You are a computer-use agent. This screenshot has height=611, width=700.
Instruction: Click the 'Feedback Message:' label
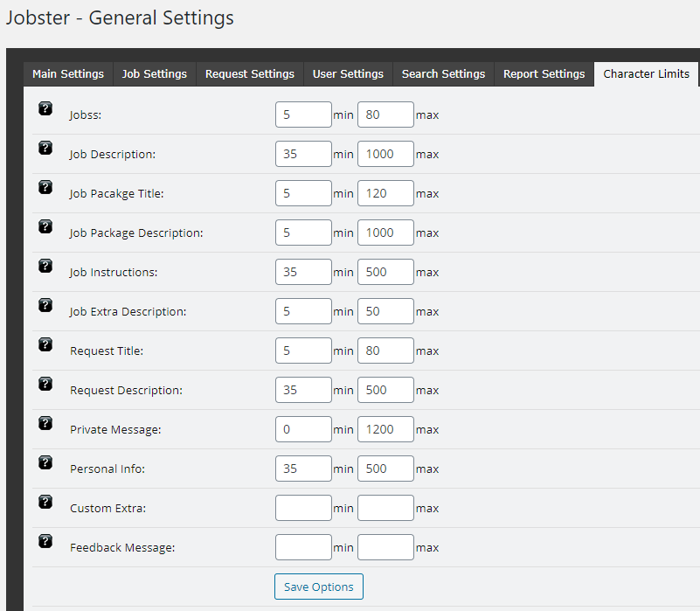pos(122,547)
